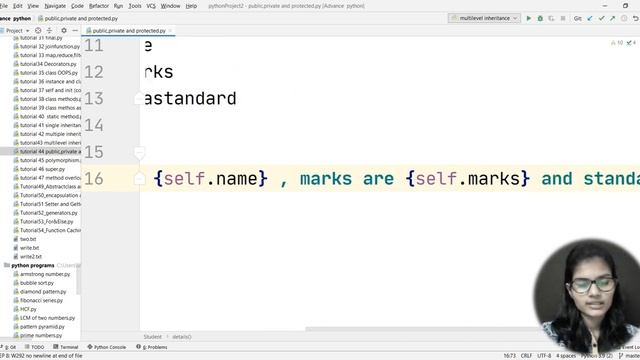The image size is (640, 360).
Task: Click Student breadcrumb below editor
Action: point(153,337)
